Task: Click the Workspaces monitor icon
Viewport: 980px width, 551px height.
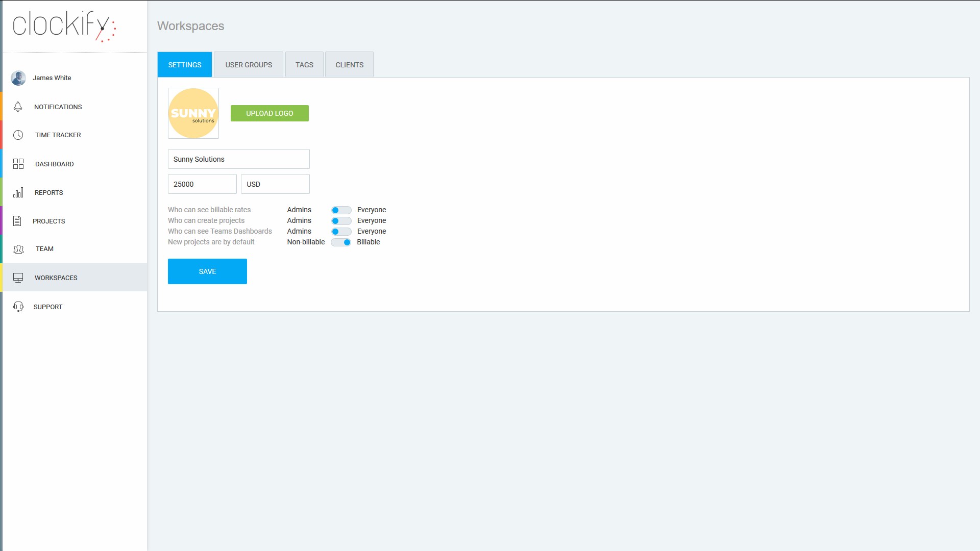Action: coord(18,278)
